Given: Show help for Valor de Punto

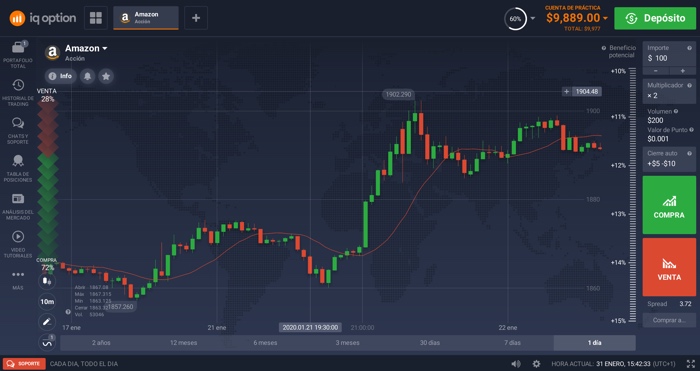Looking at the screenshot, I should (691, 130).
